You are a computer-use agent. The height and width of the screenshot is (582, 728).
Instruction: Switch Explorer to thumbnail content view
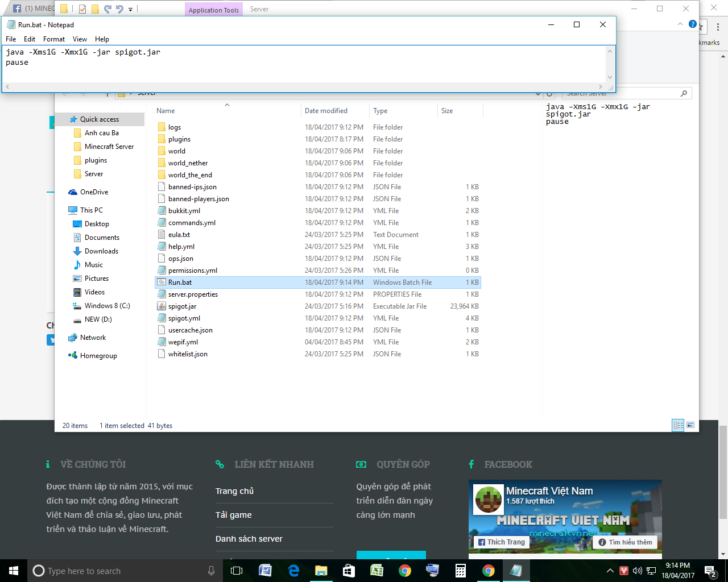pyautogui.click(x=690, y=425)
